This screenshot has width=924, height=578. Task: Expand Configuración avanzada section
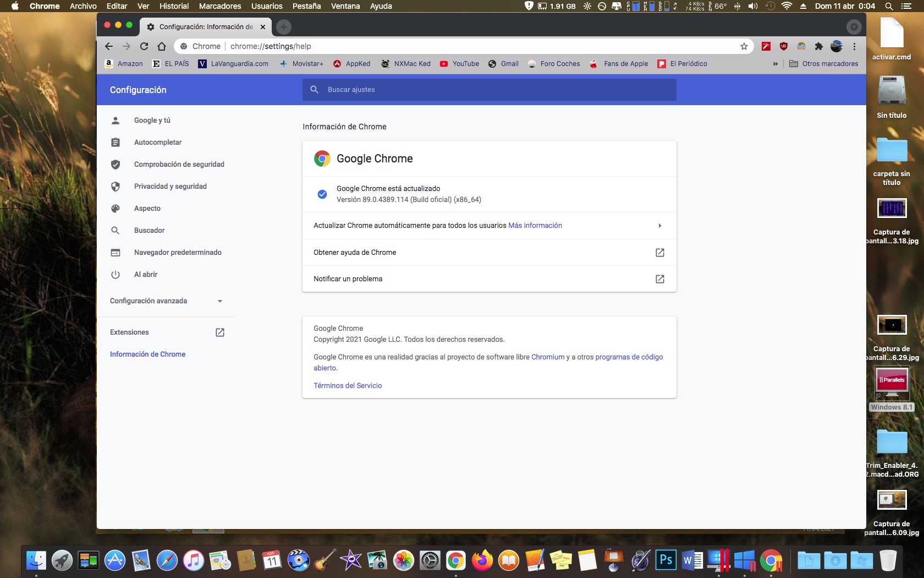tap(166, 301)
